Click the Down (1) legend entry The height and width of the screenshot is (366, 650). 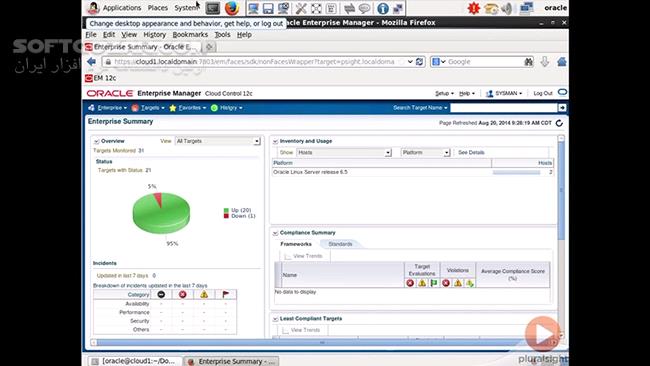240,216
